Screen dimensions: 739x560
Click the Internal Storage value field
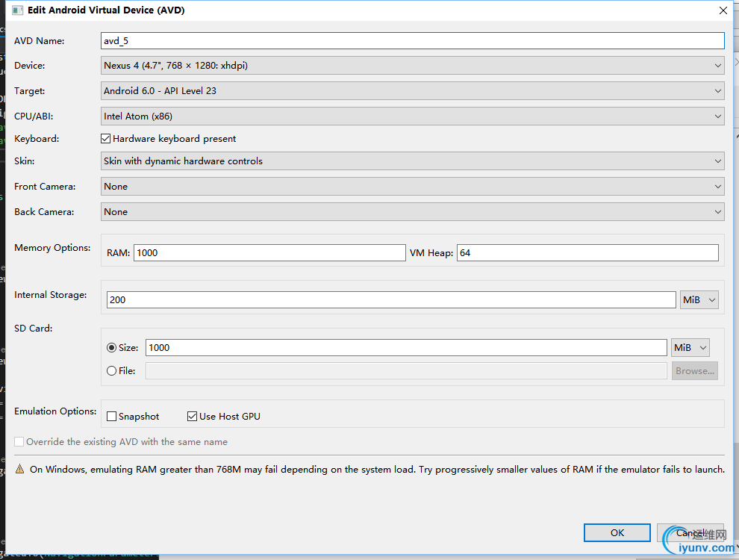391,300
